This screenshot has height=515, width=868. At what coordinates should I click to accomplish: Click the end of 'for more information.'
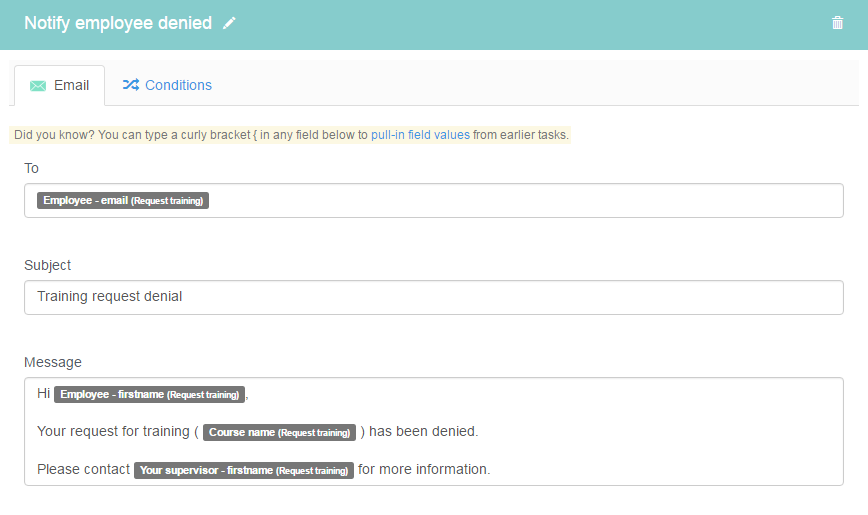coord(490,470)
